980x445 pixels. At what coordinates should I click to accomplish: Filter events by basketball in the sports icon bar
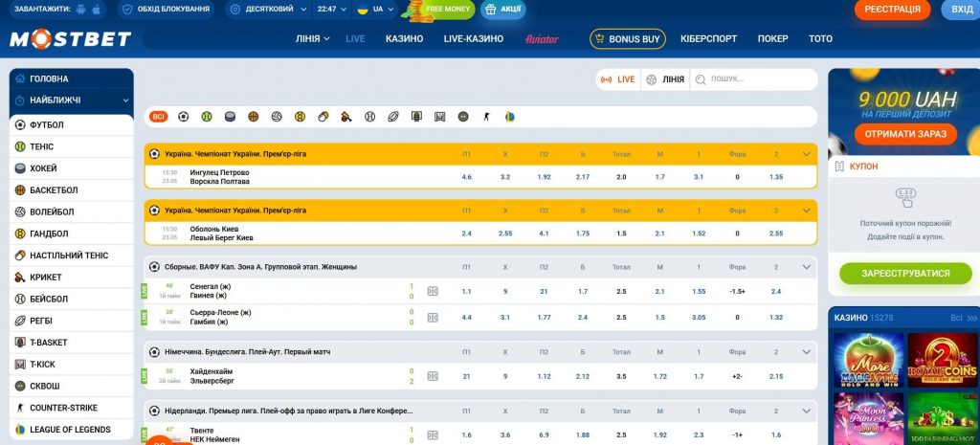pos(253,116)
